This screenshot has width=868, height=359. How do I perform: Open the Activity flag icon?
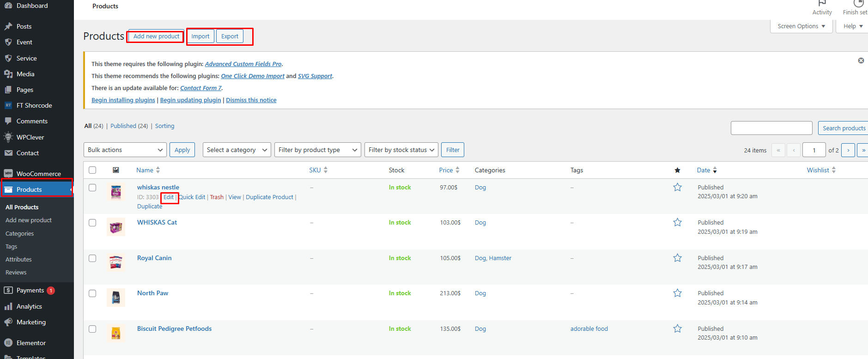822,4
